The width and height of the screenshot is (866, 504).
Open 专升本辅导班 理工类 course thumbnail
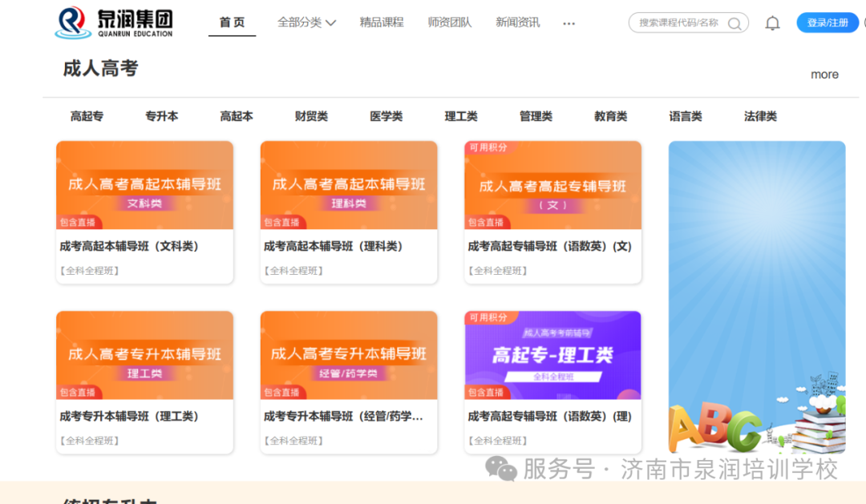pos(144,355)
